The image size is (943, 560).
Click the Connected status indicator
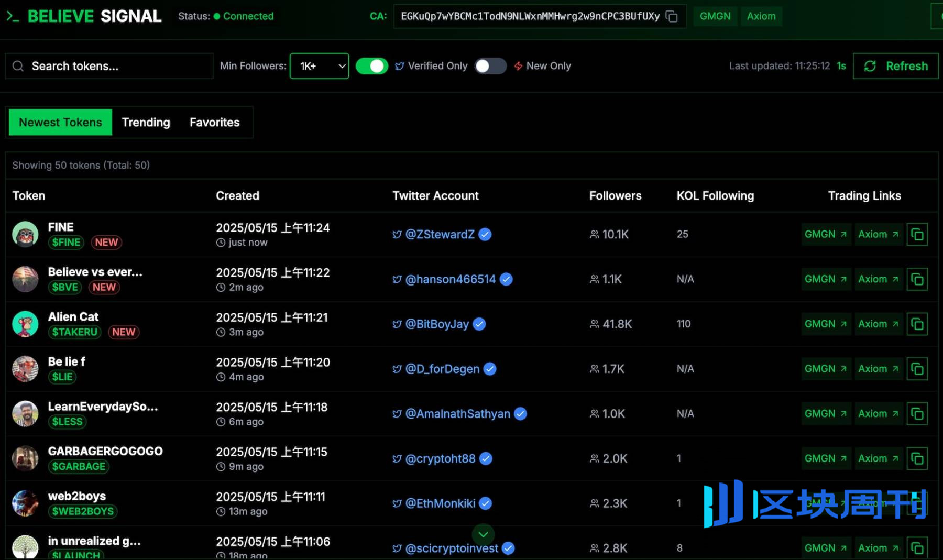tap(244, 16)
